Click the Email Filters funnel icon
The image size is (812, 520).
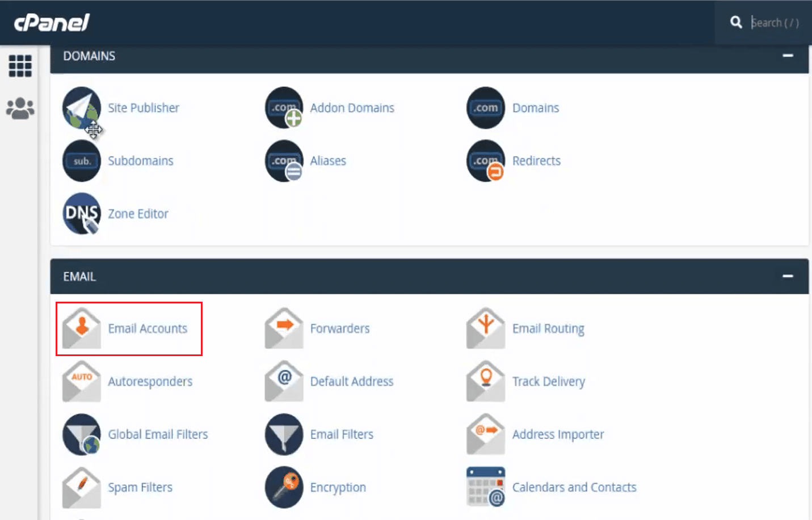284,434
